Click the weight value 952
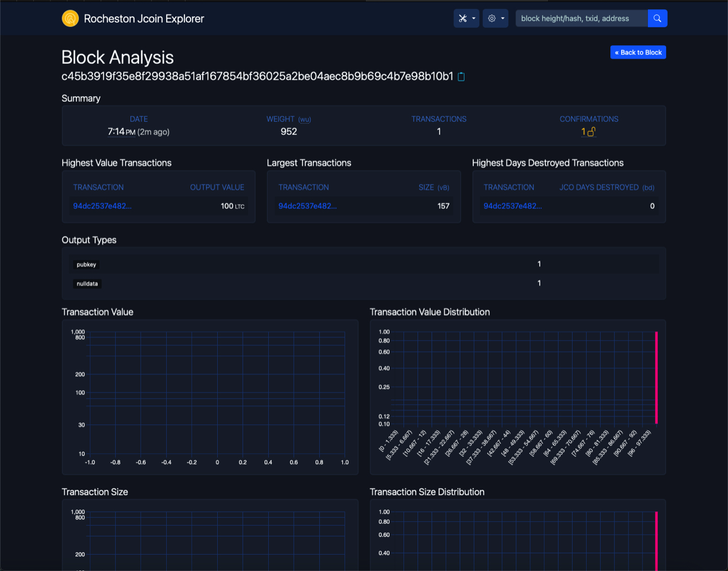The image size is (728, 571). point(289,132)
